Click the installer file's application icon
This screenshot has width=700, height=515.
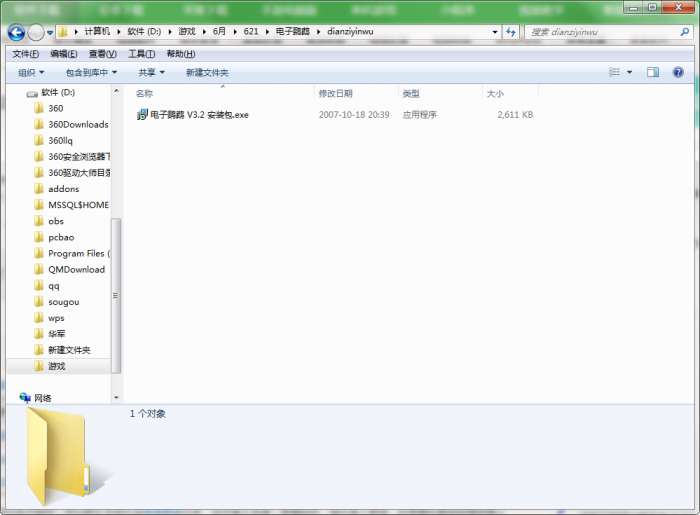(142, 115)
